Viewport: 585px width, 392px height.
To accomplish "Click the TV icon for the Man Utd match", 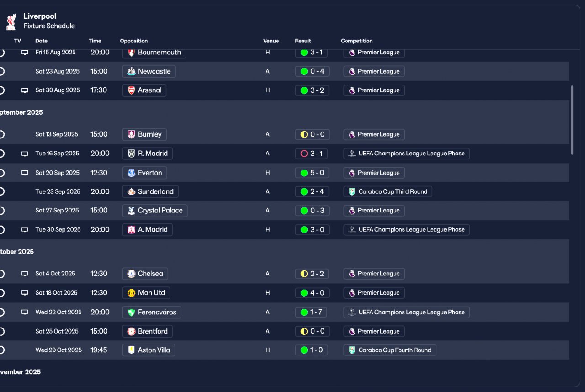I will pos(25,293).
